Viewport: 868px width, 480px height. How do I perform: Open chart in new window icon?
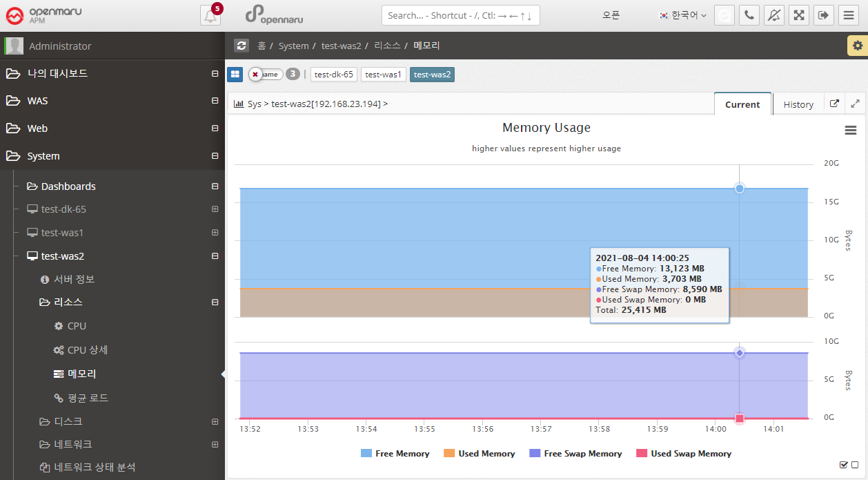tap(834, 104)
